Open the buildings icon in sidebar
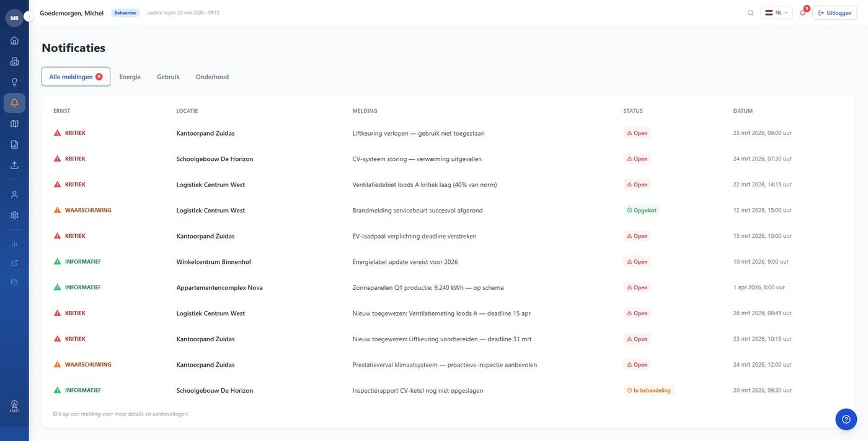Image resolution: width=868 pixels, height=441 pixels. tap(14, 61)
